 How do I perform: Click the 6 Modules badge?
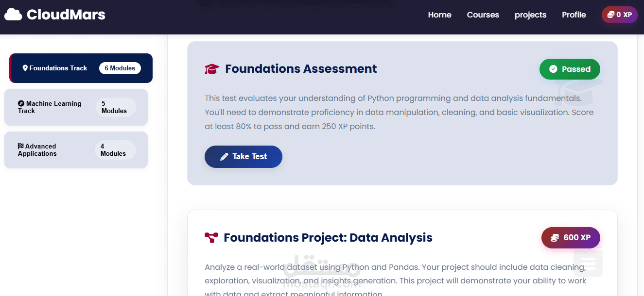120,68
